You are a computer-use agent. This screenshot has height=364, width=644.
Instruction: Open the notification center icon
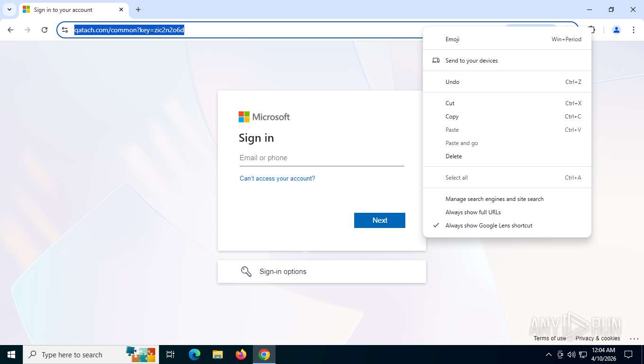(628, 355)
